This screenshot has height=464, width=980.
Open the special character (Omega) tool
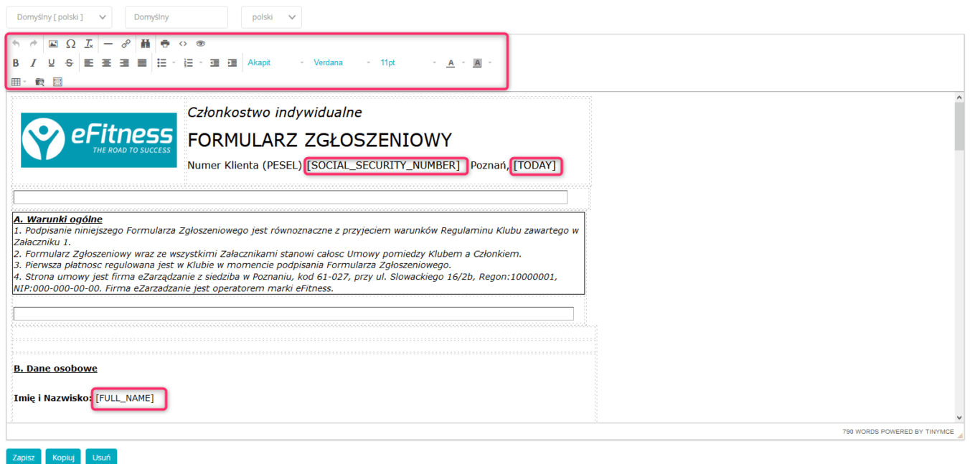pyautogui.click(x=71, y=44)
